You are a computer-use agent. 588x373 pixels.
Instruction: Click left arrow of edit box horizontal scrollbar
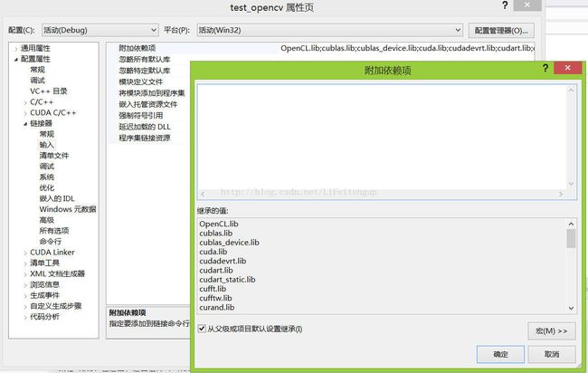(x=203, y=193)
